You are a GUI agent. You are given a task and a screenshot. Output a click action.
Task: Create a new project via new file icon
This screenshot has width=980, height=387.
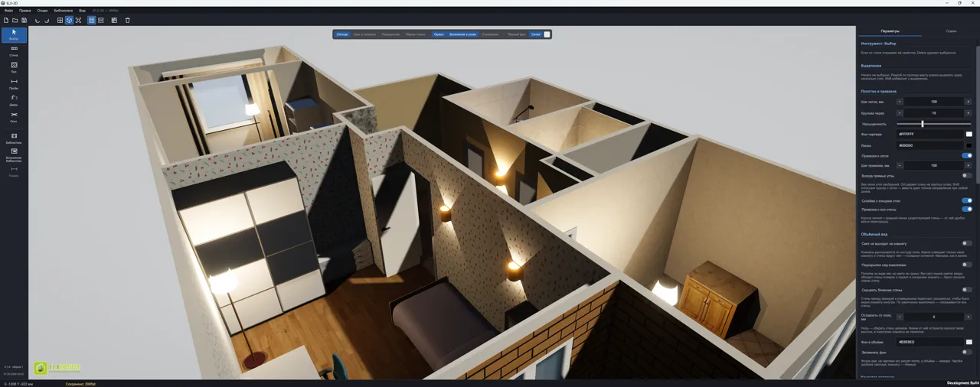click(x=6, y=20)
